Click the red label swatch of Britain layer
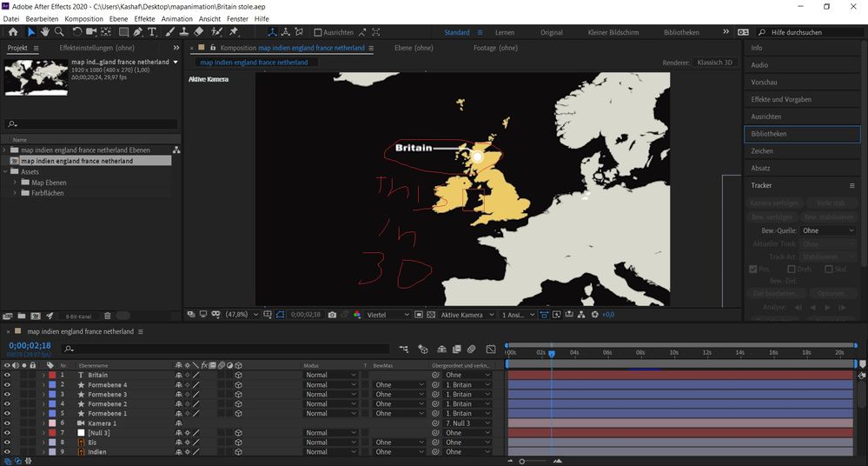 pos(51,375)
